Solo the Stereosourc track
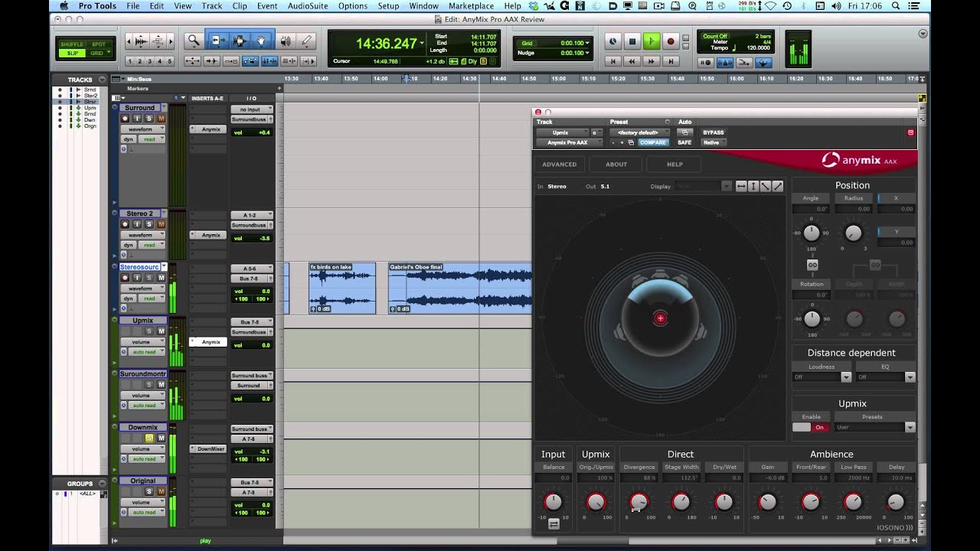Image resolution: width=980 pixels, height=551 pixels. tap(149, 278)
